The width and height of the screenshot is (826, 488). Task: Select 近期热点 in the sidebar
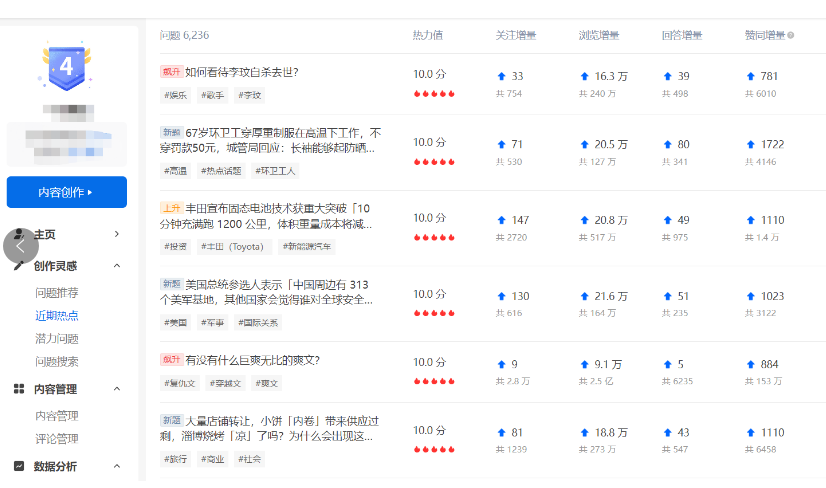pos(57,316)
